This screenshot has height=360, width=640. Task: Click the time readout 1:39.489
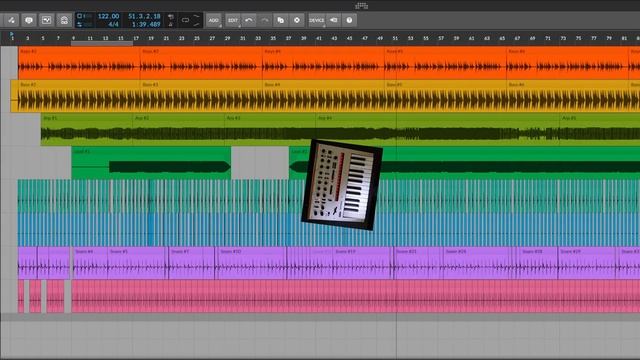[x=146, y=24]
